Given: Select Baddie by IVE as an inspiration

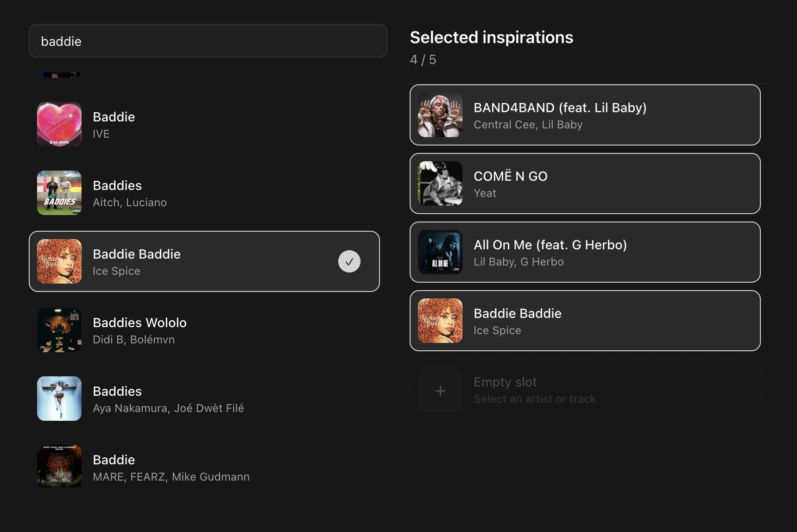Looking at the screenshot, I should point(204,124).
